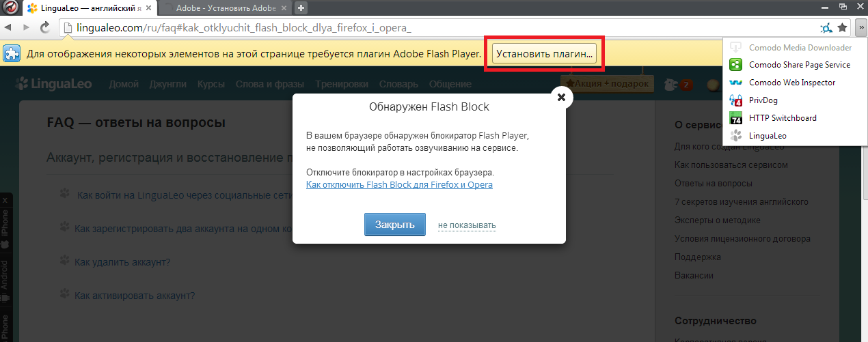This screenshot has height=342, width=868.
Task: Open the Тренировки navigation item
Action: 342,84
